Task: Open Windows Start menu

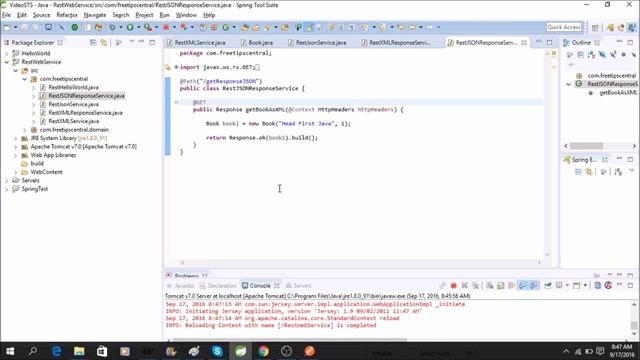Action: [x=10, y=351]
